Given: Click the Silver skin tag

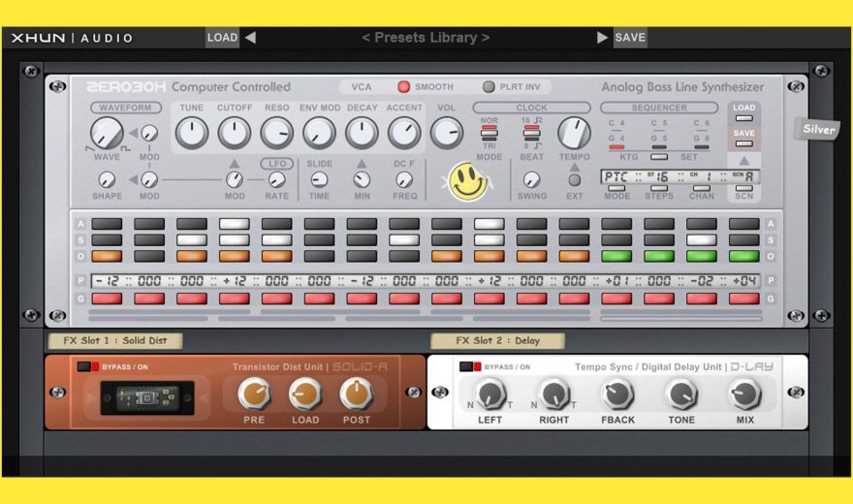Looking at the screenshot, I should pyautogui.click(x=817, y=129).
